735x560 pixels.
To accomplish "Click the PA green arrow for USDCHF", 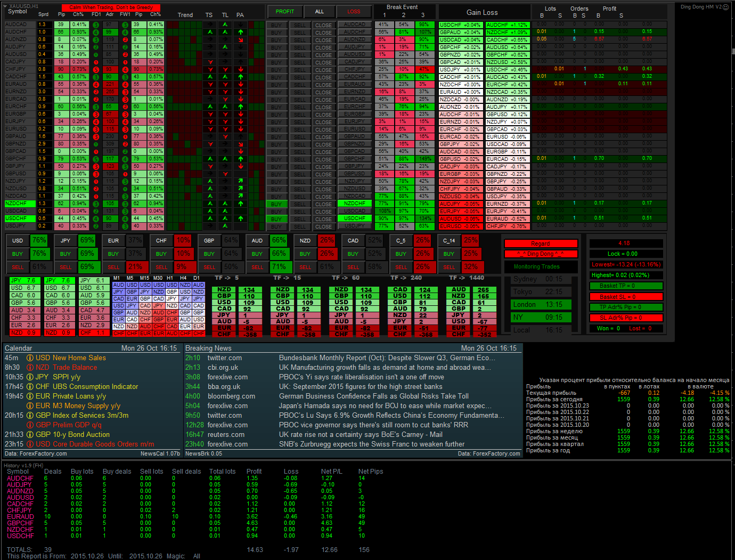I will click(241, 218).
